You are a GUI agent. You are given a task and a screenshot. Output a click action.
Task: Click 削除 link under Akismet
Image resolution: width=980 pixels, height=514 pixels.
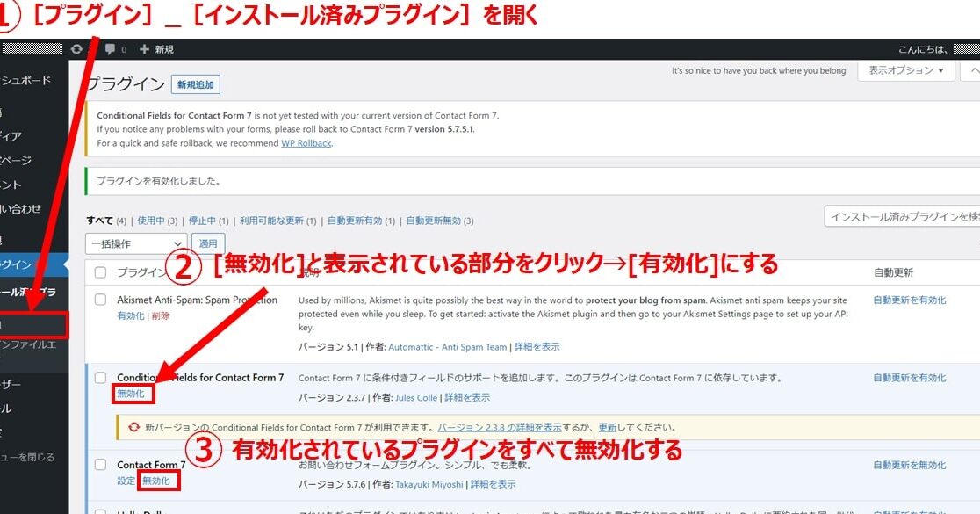pos(161,315)
